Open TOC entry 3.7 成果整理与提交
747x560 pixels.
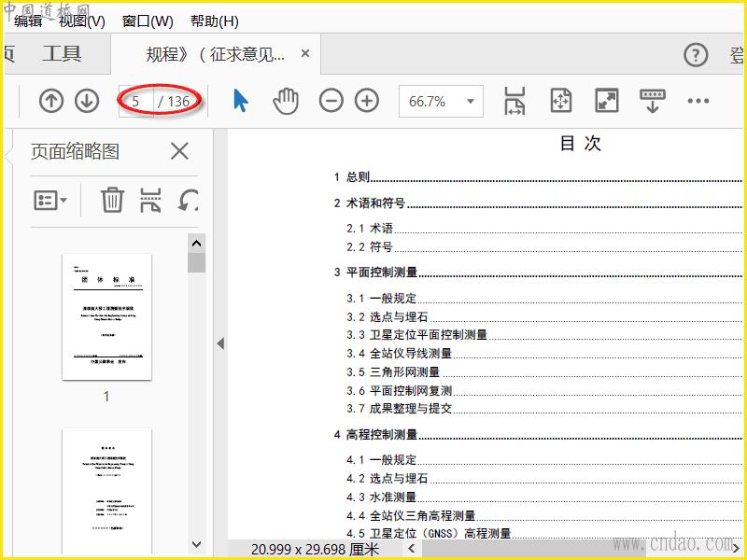[x=544, y=409]
